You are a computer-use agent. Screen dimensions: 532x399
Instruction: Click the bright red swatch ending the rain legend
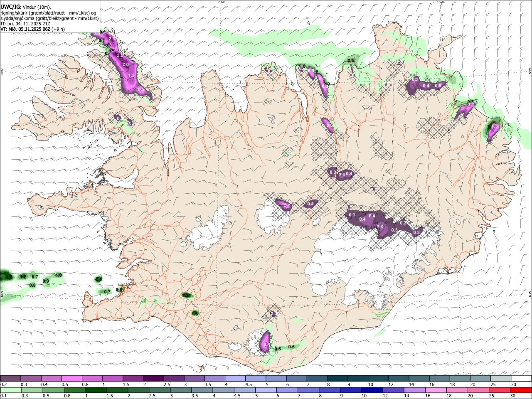521,390
